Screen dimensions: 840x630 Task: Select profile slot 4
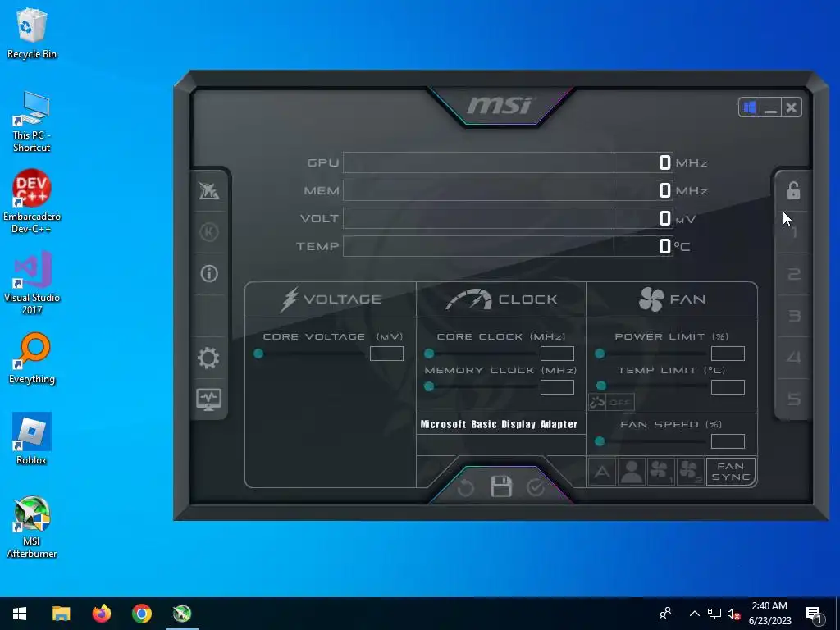794,358
